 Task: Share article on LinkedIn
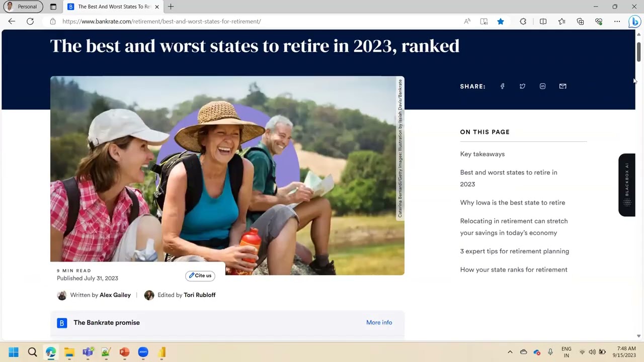point(542,86)
